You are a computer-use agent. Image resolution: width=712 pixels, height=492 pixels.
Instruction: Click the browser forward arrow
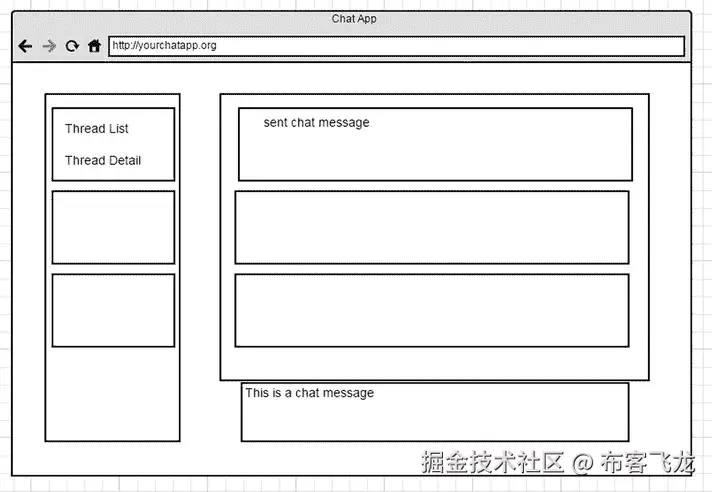click(49, 46)
